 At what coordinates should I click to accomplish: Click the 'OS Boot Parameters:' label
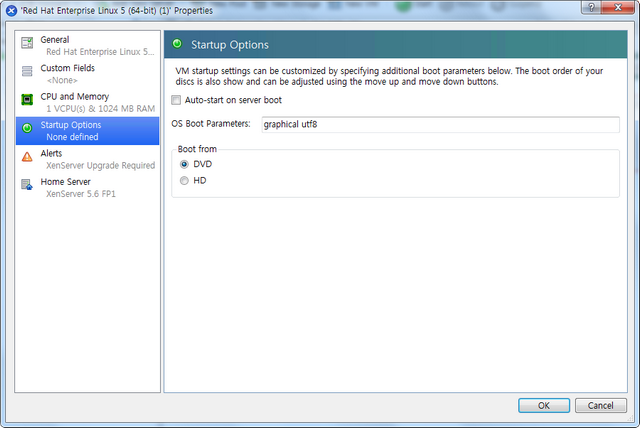[x=211, y=124]
